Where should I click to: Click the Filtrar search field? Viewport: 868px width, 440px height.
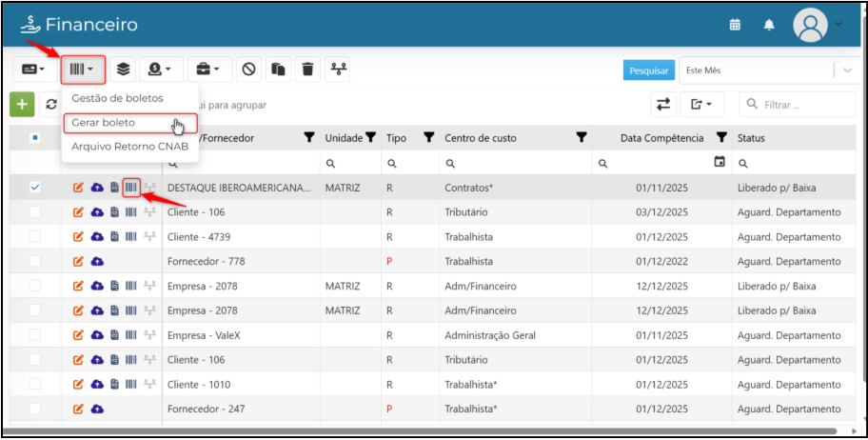click(798, 104)
